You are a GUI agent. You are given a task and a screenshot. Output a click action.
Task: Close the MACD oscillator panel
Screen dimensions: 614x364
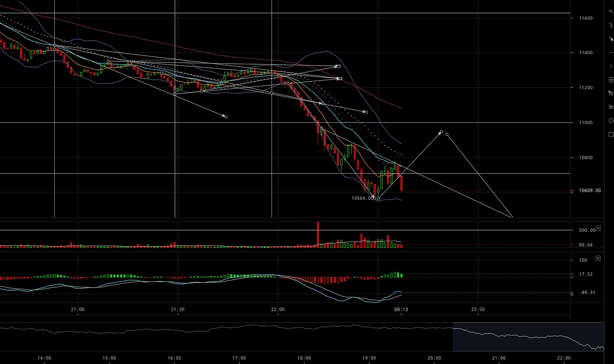(x=598, y=258)
